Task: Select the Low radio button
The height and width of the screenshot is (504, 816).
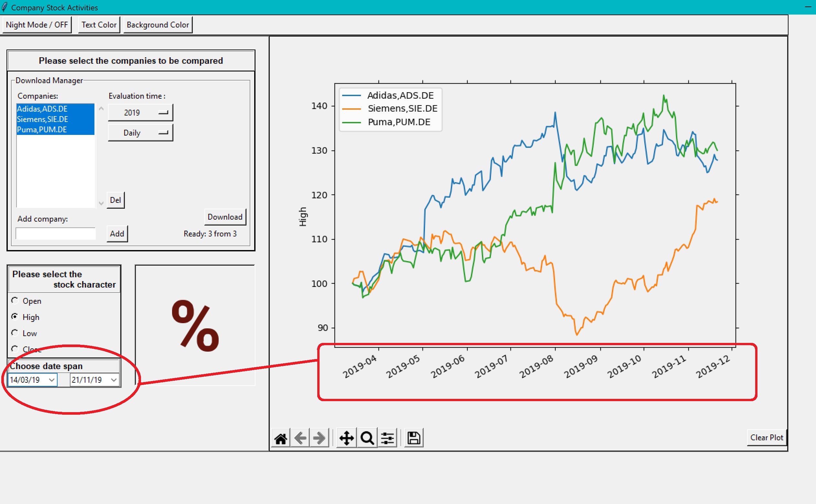Action: tap(15, 333)
